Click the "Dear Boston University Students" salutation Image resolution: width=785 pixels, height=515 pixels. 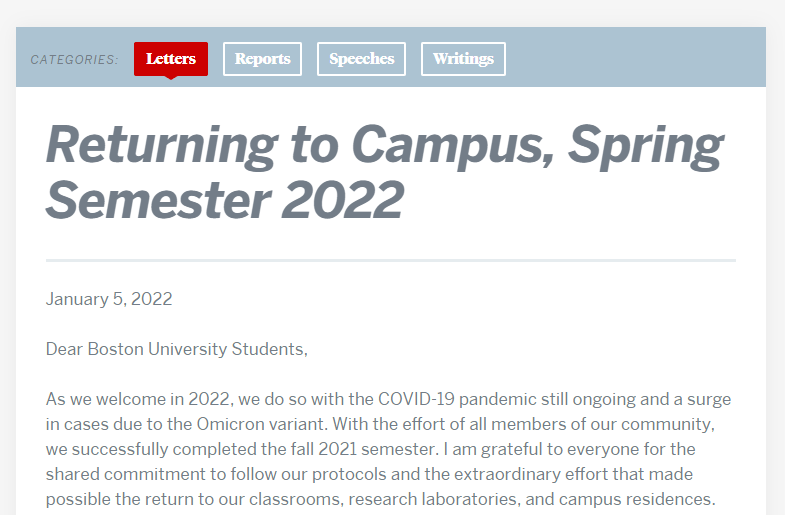176,349
